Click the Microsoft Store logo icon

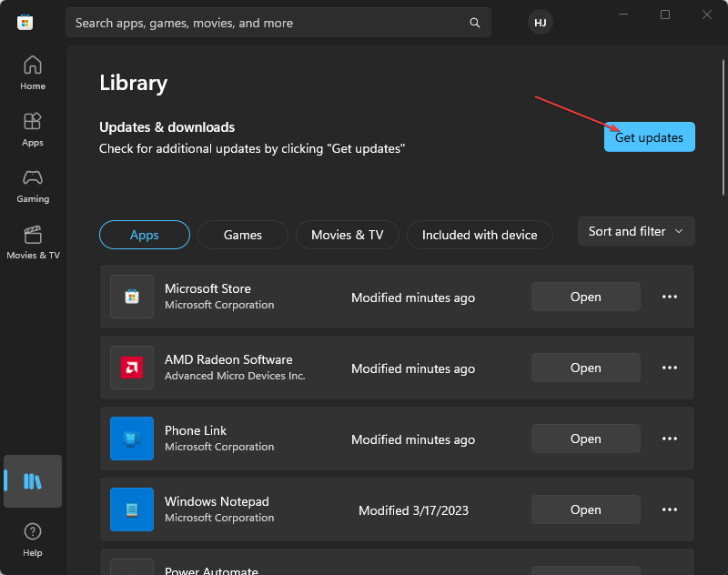[25, 22]
